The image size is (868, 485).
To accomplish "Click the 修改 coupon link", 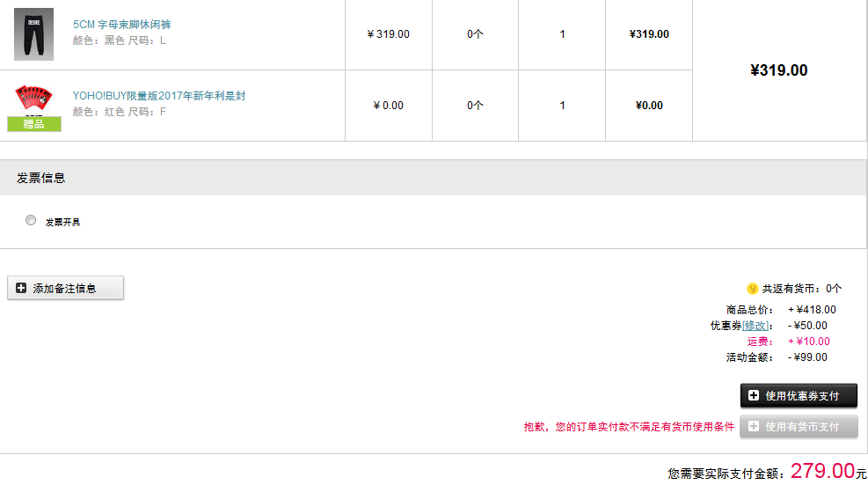I will pos(755,326).
